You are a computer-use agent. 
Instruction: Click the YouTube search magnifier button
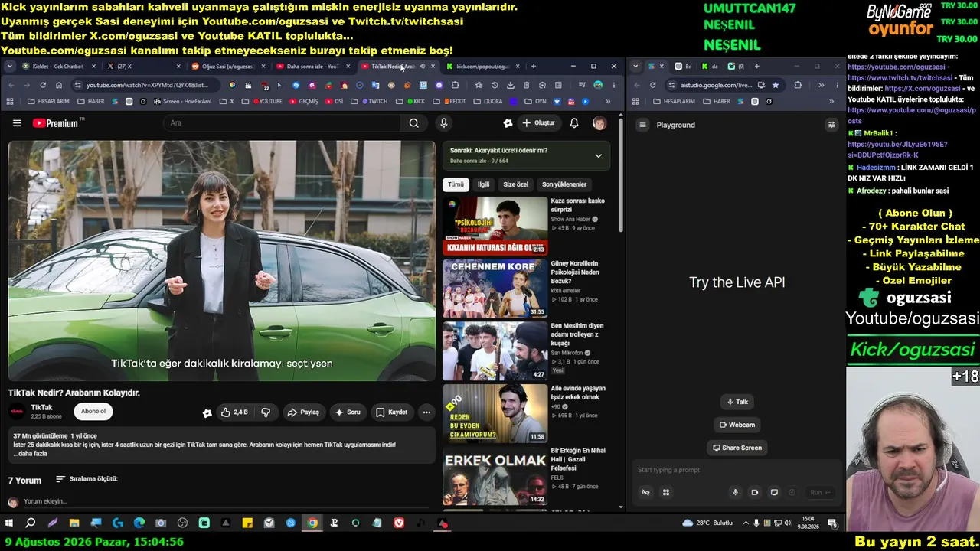(x=413, y=123)
